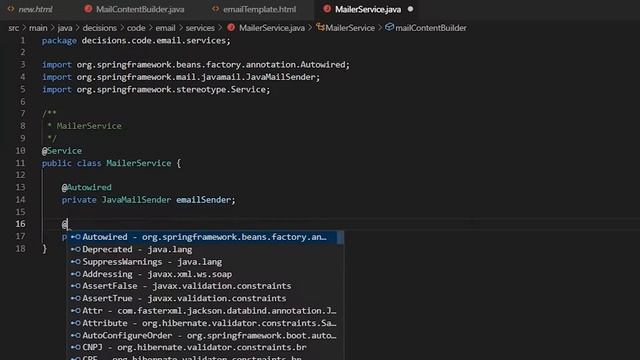
Task: Click the Java file icon on the MailerService.java tab
Action: point(327,9)
